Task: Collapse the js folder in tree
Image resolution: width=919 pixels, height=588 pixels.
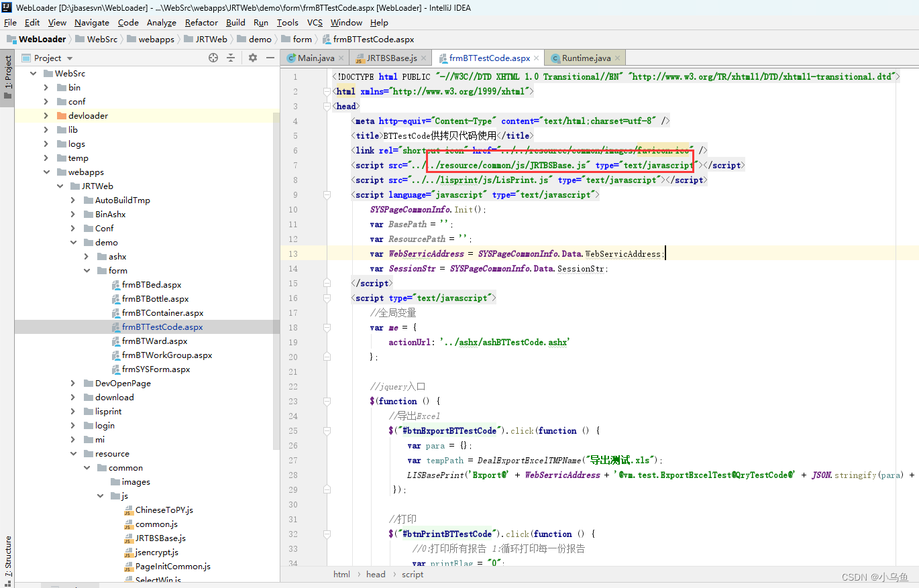Action: click(x=99, y=495)
